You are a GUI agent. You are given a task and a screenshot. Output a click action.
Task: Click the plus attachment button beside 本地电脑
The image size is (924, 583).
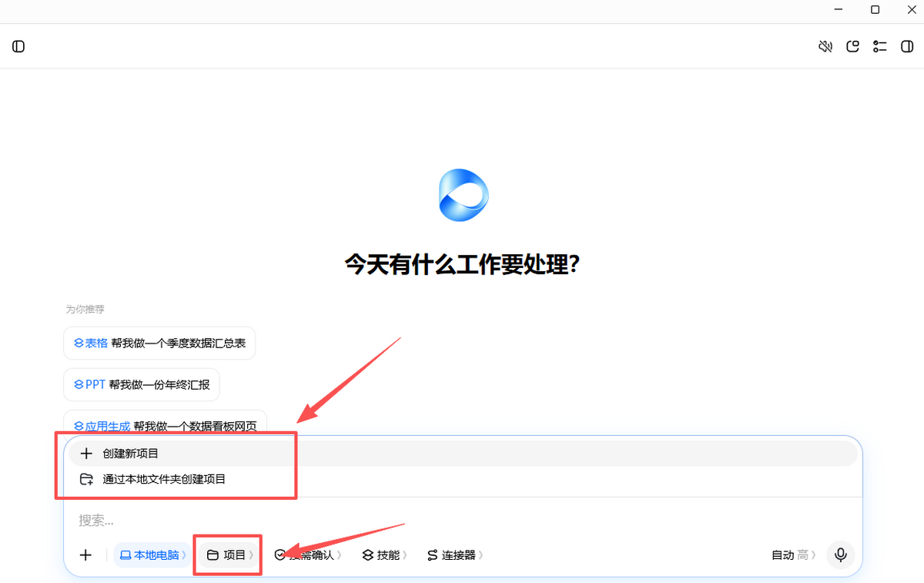tap(85, 555)
